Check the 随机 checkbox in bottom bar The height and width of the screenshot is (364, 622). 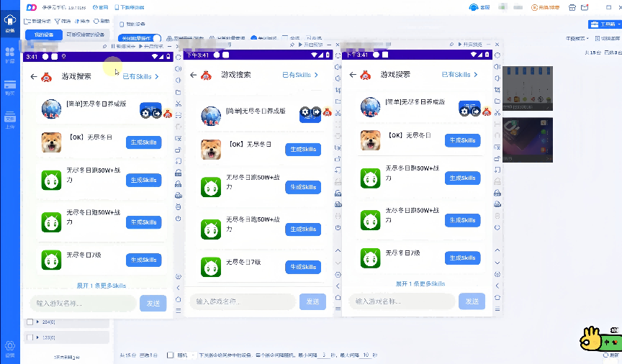[x=170, y=355]
